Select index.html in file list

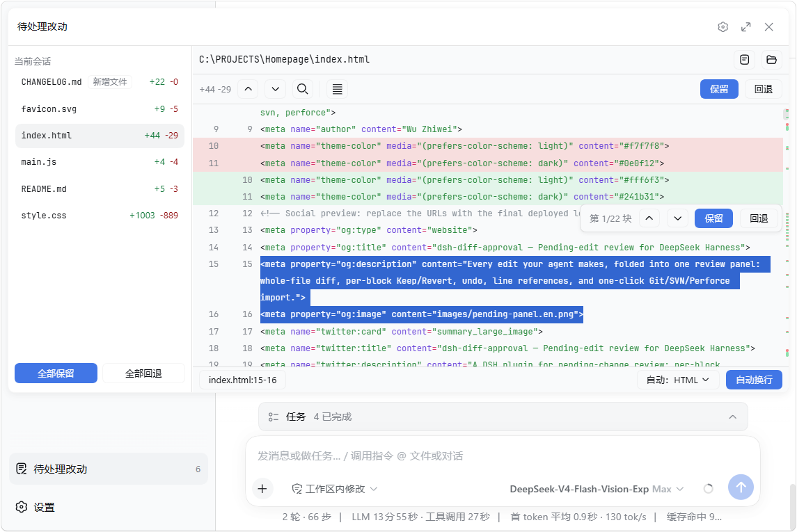[x=100, y=136]
